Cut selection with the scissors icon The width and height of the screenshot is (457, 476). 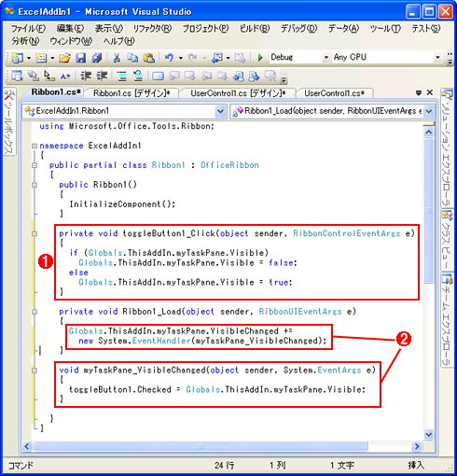click(117, 58)
